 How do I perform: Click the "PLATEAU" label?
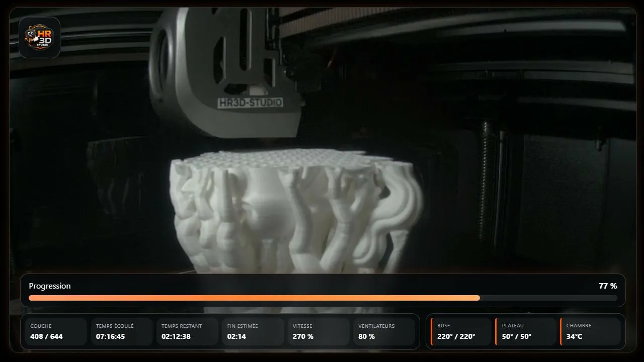[x=513, y=326]
